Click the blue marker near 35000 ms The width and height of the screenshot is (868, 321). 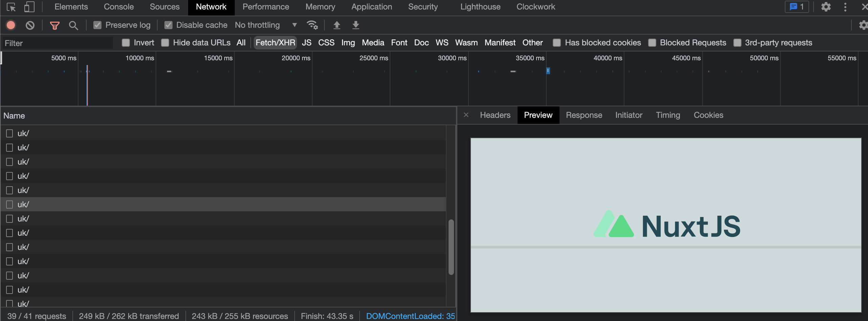click(548, 70)
